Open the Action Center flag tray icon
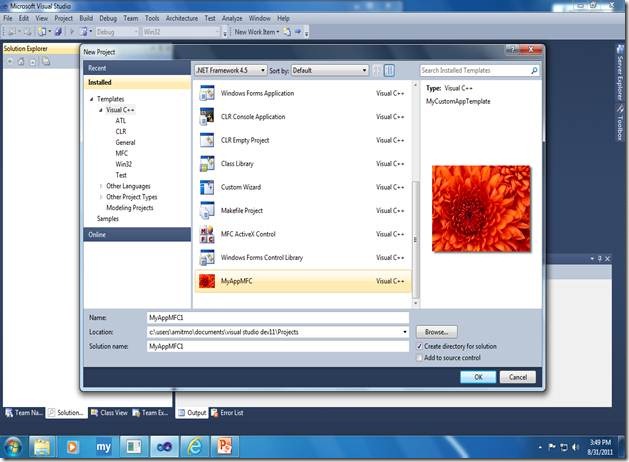Image resolution: width=629 pixels, height=462 pixels. tap(552, 447)
